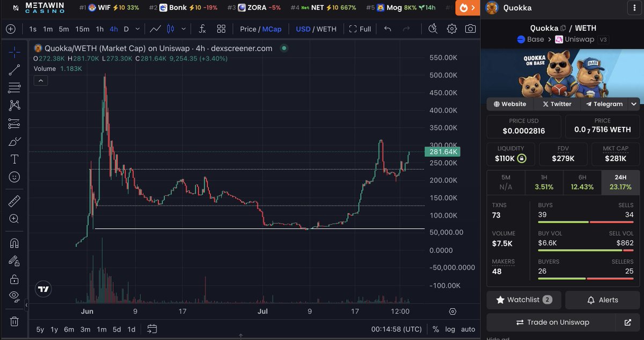644x340 pixels.
Task: Open the Fibonacci retracement tool
Action: point(14,88)
